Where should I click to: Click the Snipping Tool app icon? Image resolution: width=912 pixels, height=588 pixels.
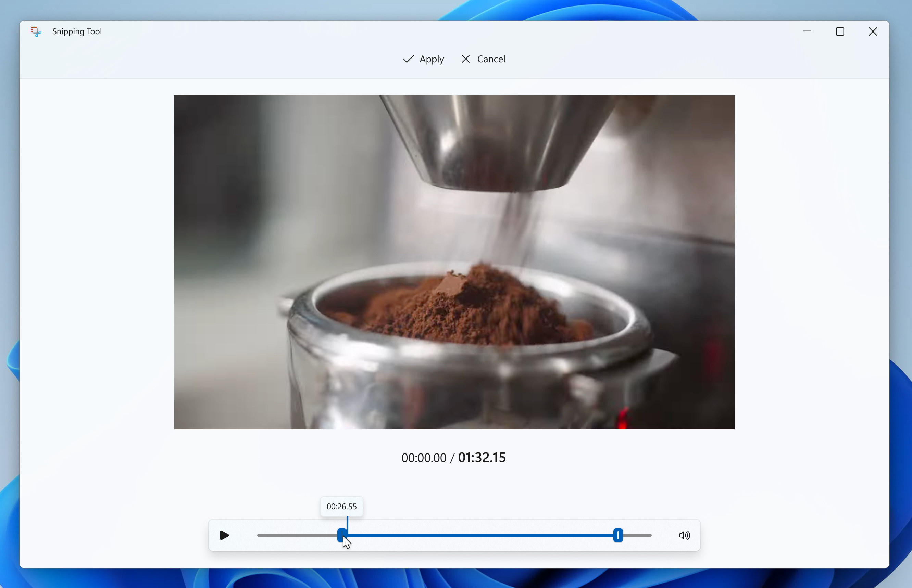(36, 31)
